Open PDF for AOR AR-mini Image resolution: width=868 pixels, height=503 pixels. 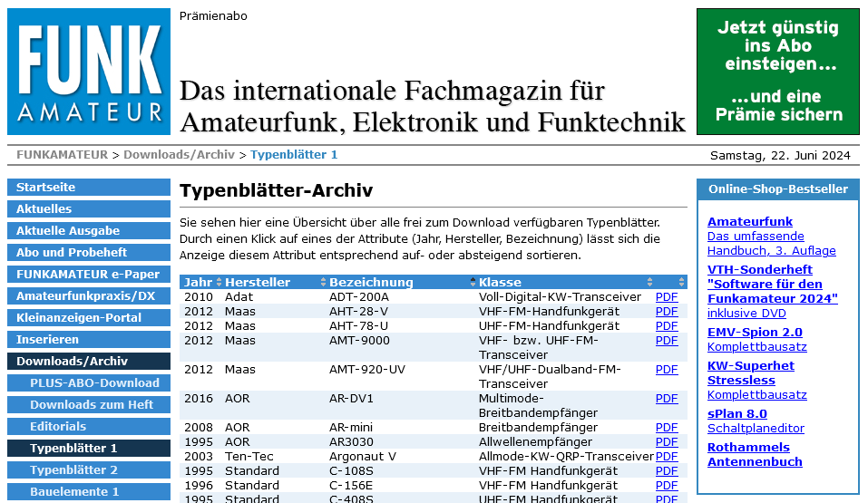667,428
